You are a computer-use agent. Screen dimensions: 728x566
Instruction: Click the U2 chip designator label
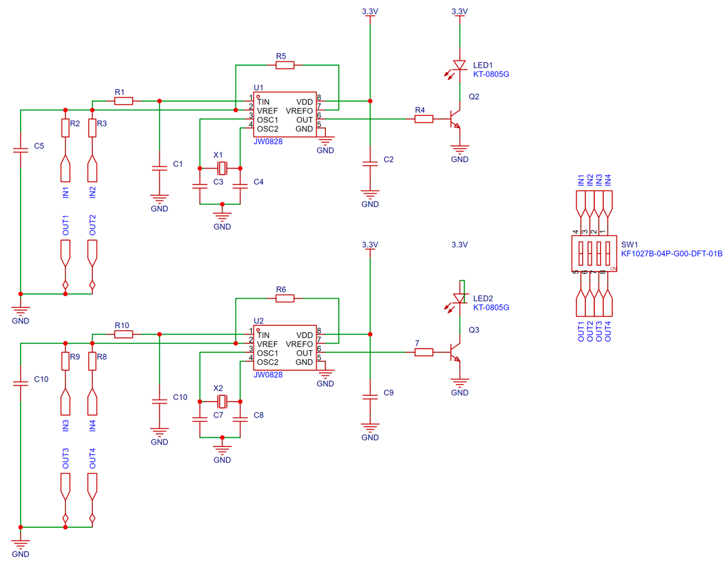click(x=258, y=321)
